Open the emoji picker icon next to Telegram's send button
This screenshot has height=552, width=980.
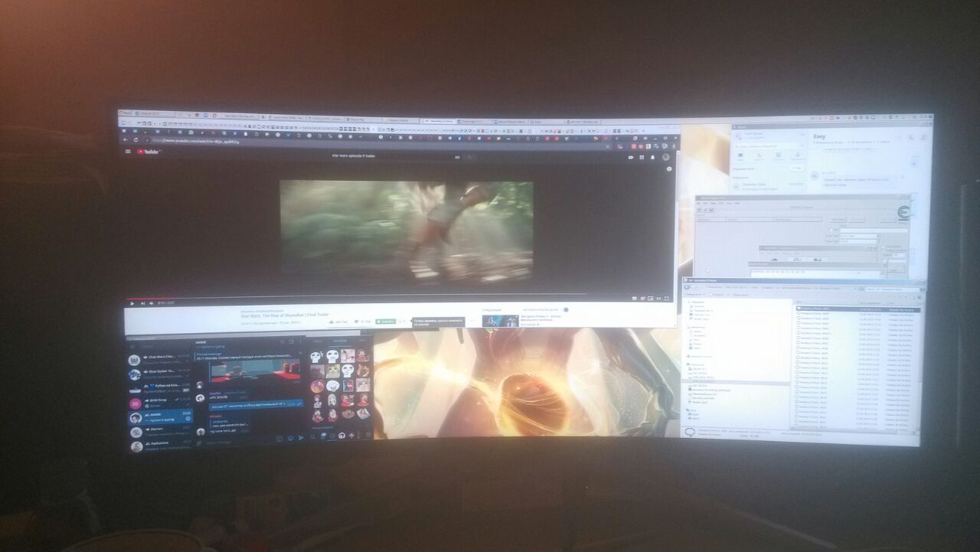click(x=291, y=437)
